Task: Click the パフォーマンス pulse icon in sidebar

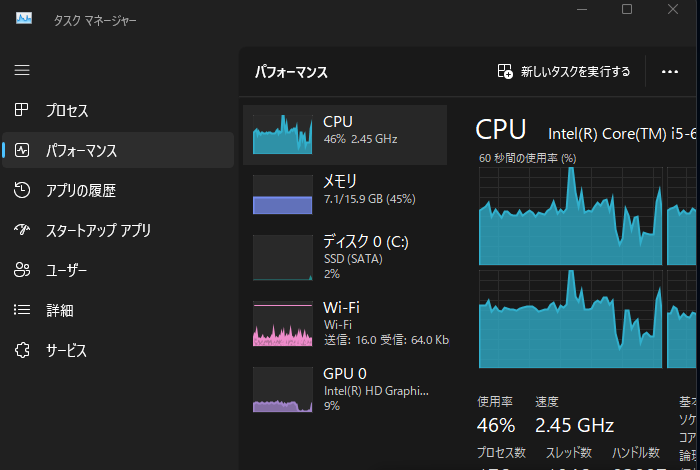Action: click(x=22, y=150)
